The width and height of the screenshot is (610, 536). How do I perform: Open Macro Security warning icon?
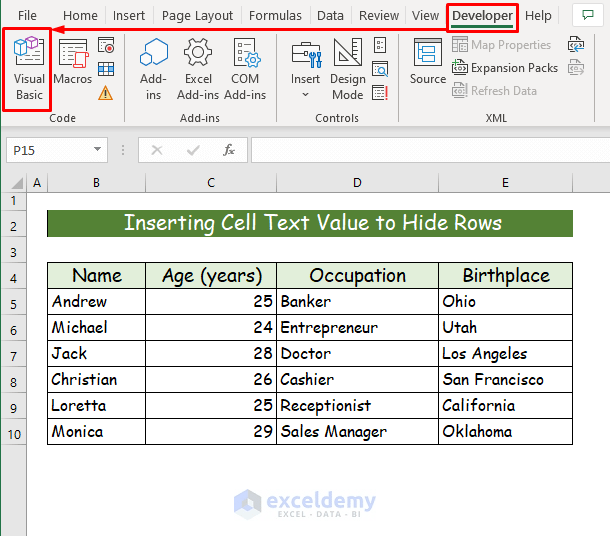105,93
